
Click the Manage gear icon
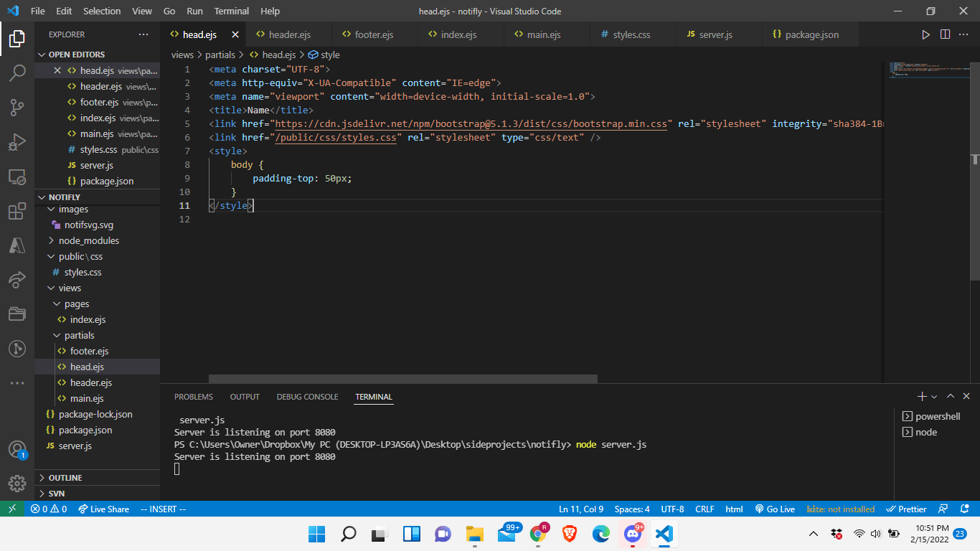click(17, 483)
